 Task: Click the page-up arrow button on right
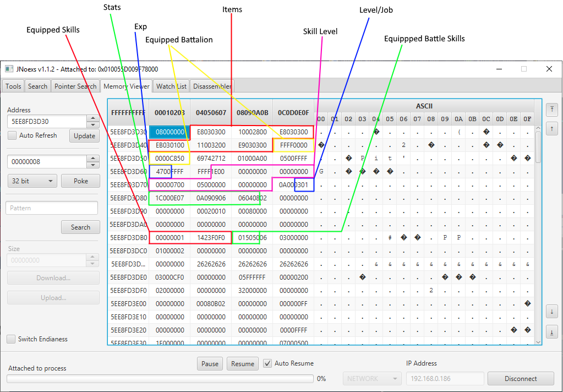click(x=551, y=129)
